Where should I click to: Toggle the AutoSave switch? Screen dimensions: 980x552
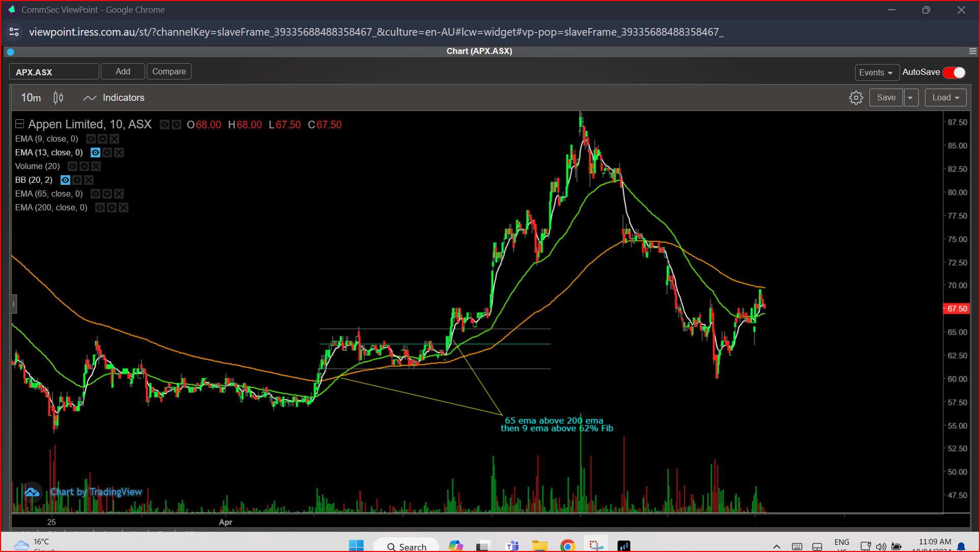coord(954,72)
